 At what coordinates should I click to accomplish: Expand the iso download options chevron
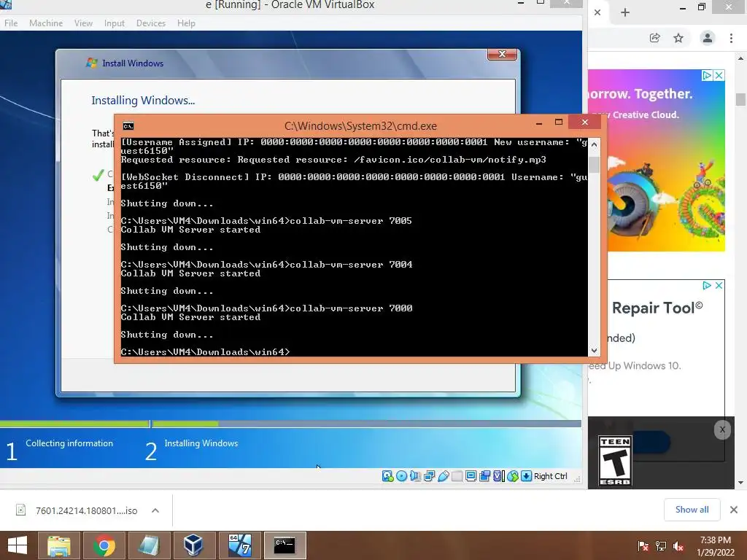click(x=155, y=510)
